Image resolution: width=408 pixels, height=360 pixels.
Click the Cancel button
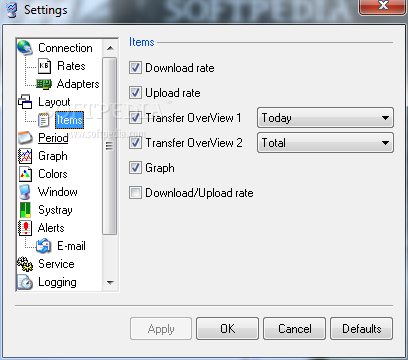[295, 329]
